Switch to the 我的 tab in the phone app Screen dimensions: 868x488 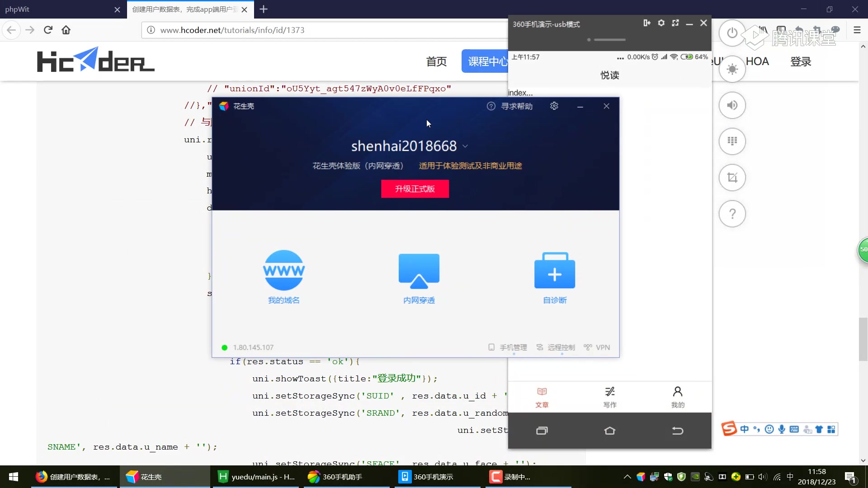tap(678, 397)
